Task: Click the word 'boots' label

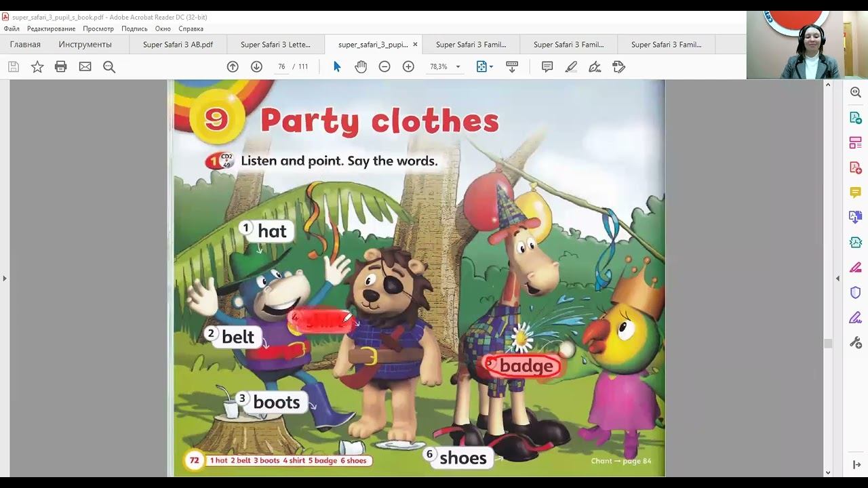Action: coord(276,403)
